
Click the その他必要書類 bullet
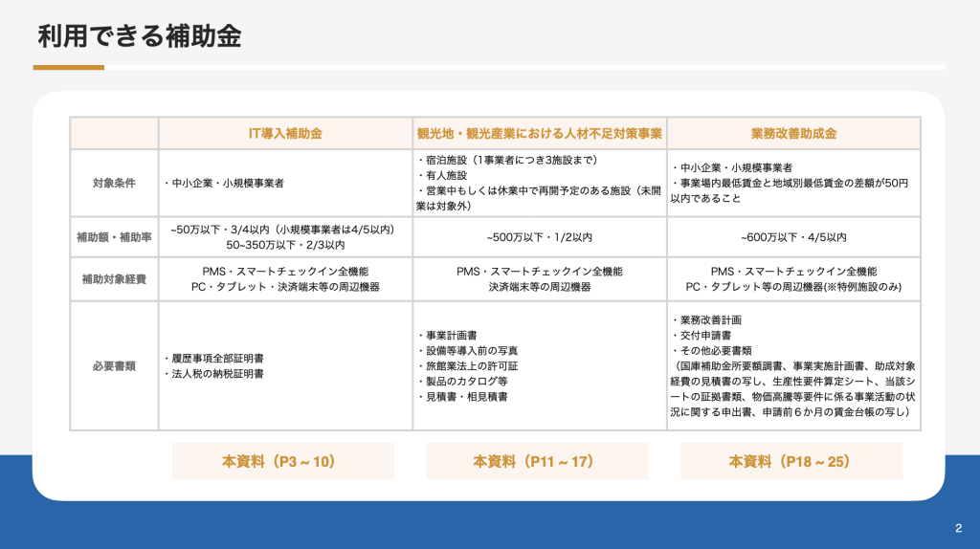click(712, 351)
